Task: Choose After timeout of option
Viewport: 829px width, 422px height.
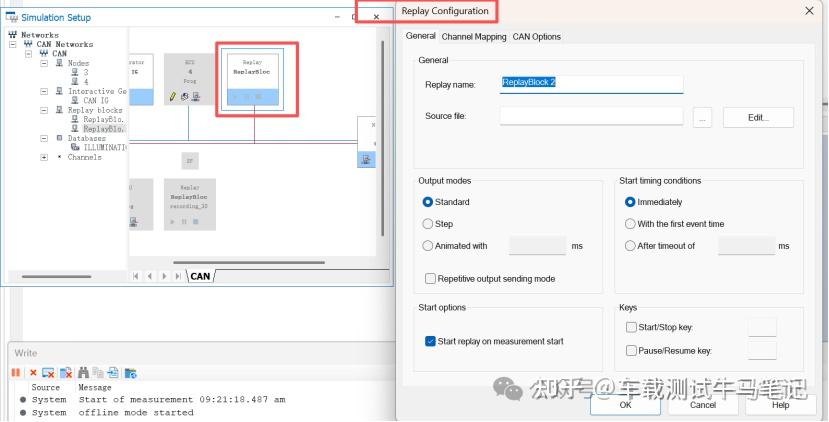Action: 630,246
